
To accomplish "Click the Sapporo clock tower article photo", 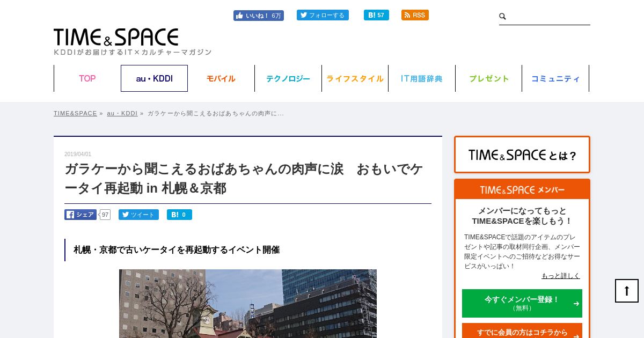I will point(248,304).
